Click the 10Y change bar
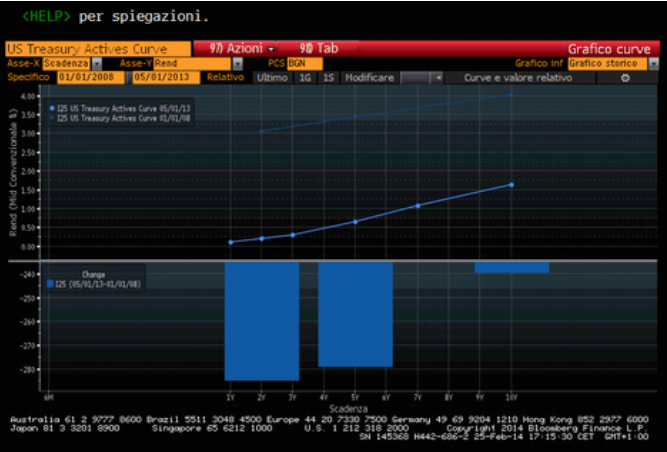The width and height of the screenshot is (667, 452). click(511, 267)
